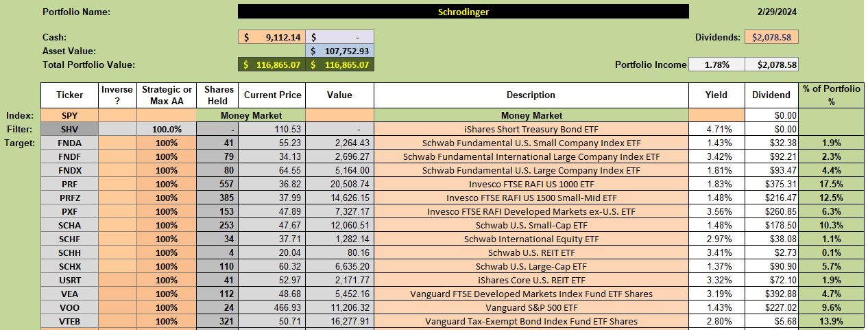Click the Description column header
Screen dimensions: 868x330
[531, 95]
